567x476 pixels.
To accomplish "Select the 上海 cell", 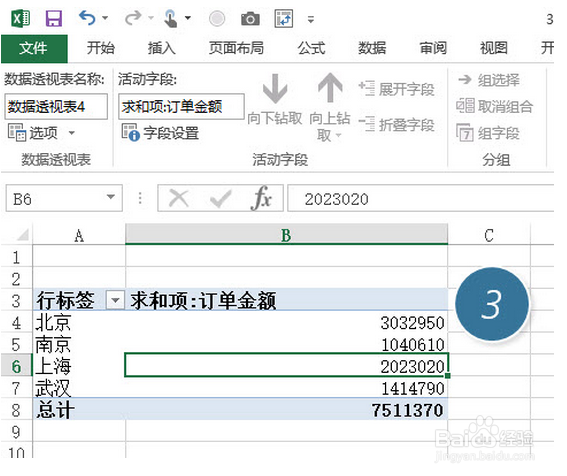I will point(79,366).
